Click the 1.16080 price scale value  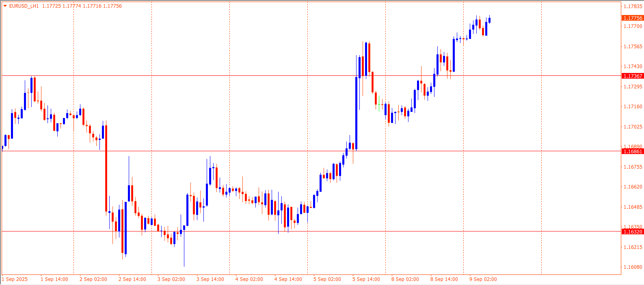[633, 267]
